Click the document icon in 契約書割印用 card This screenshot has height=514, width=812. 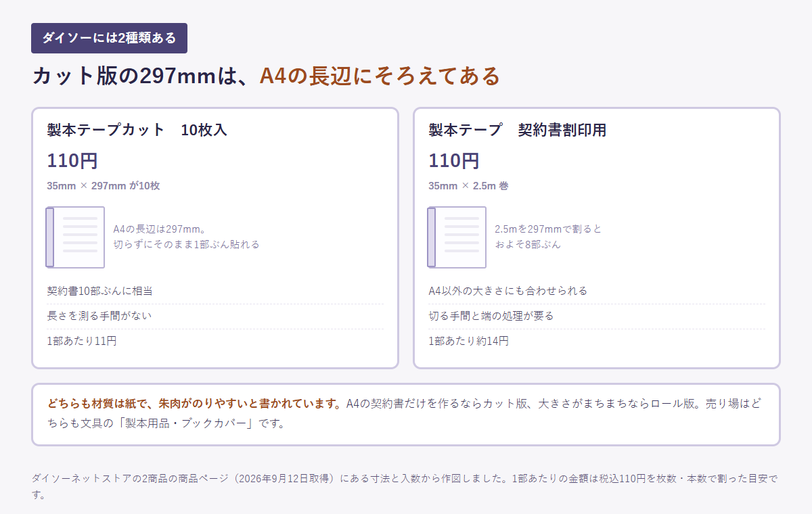(x=457, y=237)
